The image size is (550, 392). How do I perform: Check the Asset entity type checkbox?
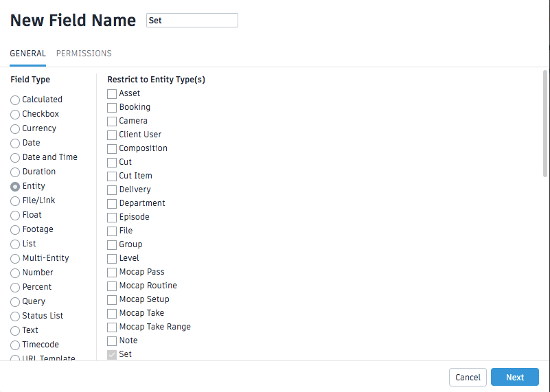112,94
